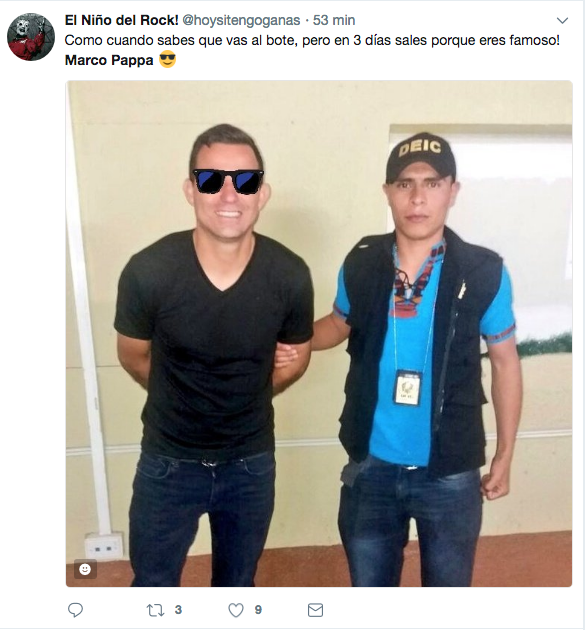Click the ID badge hanging on the lanyard

tap(408, 387)
